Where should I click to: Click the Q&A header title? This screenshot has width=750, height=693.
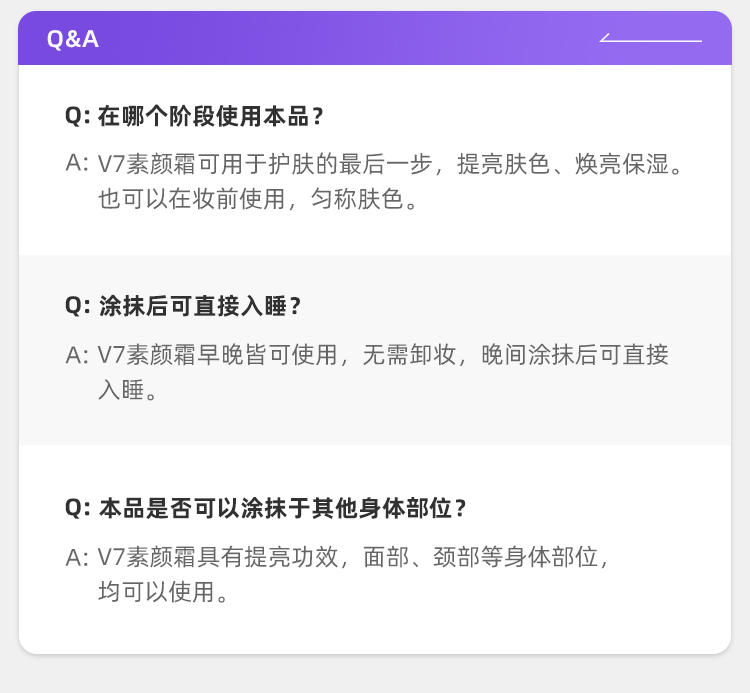point(73,39)
